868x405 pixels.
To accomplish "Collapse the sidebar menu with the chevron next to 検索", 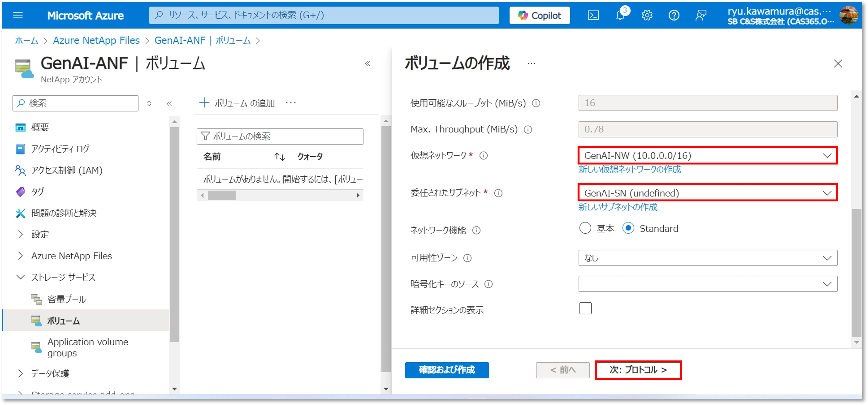I will (169, 103).
